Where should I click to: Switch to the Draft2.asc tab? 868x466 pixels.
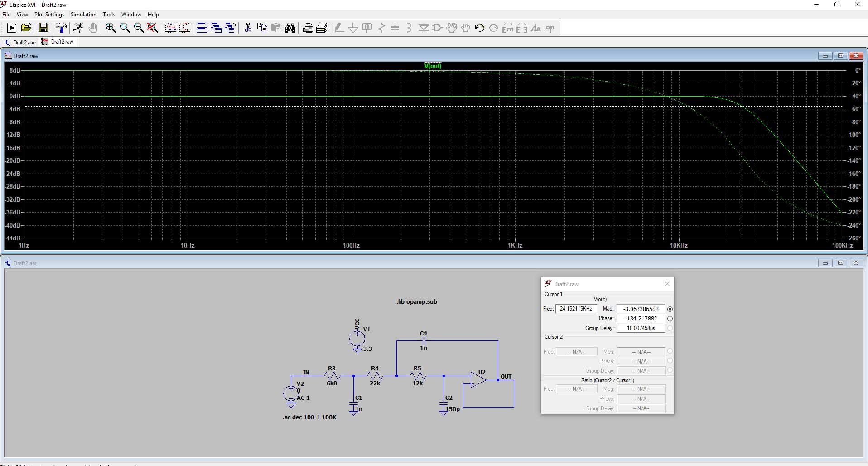pyautogui.click(x=20, y=42)
